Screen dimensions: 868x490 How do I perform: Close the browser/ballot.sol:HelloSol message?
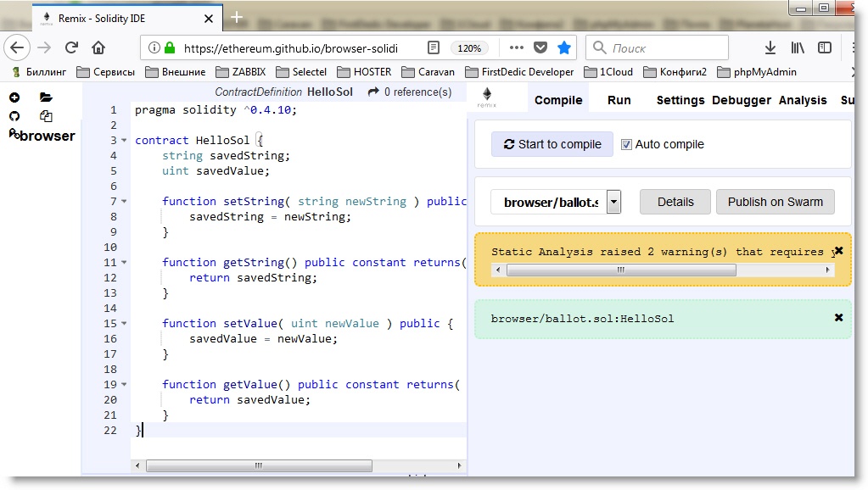838,317
